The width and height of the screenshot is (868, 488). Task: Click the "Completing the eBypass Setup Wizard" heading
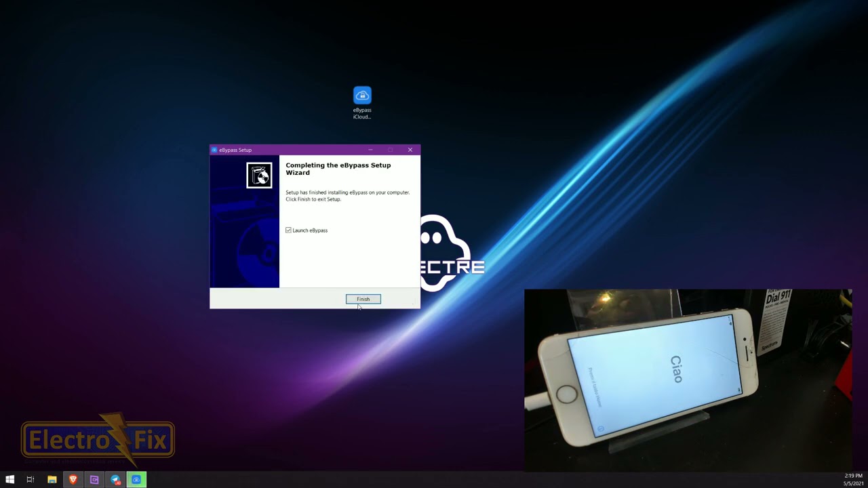point(338,169)
